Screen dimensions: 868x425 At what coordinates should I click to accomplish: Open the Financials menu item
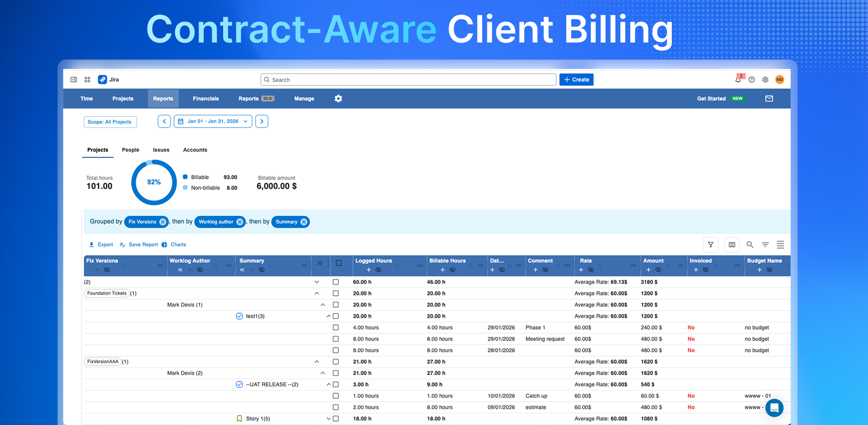coord(206,98)
